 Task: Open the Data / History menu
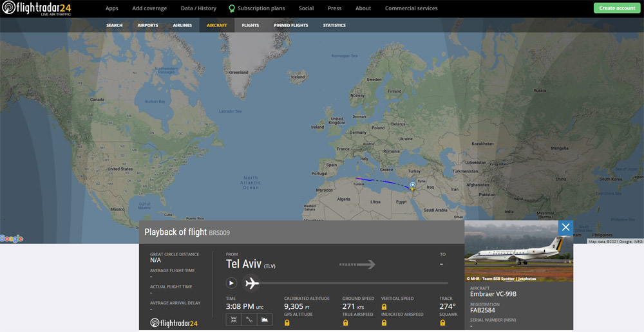198,8
